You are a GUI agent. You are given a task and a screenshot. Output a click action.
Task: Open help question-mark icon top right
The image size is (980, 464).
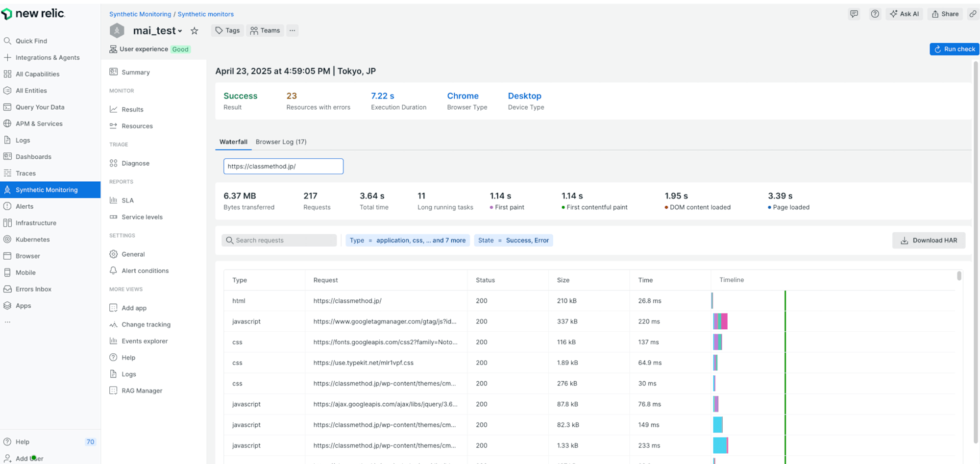click(875, 14)
